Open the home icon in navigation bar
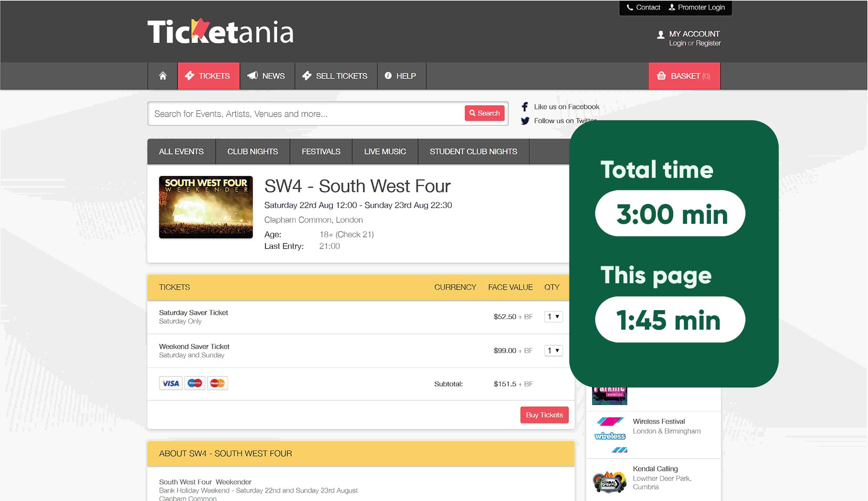Image resolution: width=868 pixels, height=501 pixels. click(x=163, y=76)
